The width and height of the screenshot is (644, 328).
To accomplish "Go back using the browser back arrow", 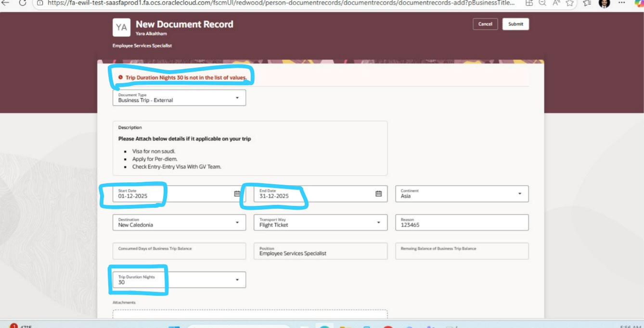I will click(5, 3).
